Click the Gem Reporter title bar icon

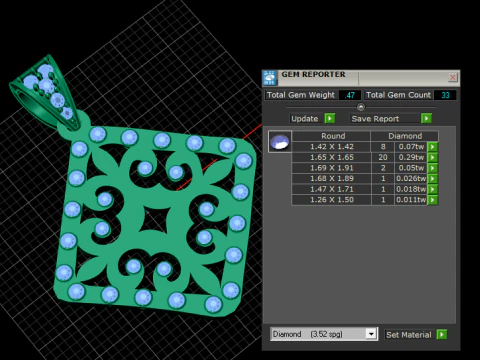point(270,78)
